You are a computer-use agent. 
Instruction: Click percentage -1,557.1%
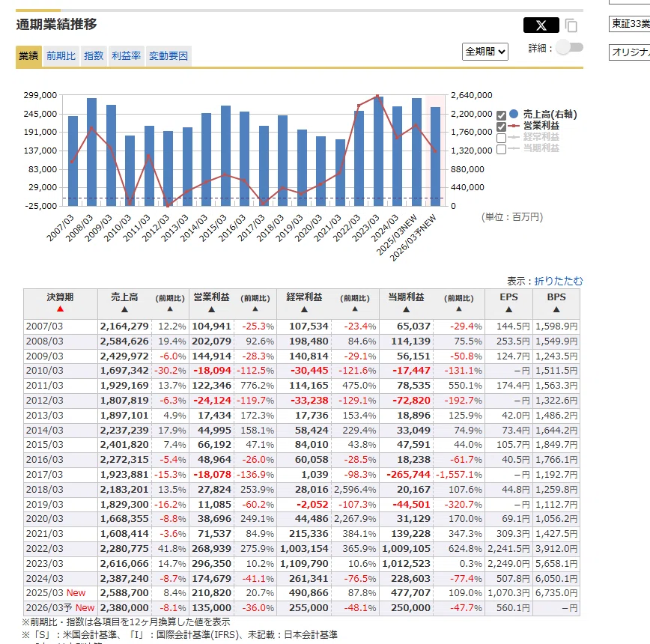pos(459,475)
